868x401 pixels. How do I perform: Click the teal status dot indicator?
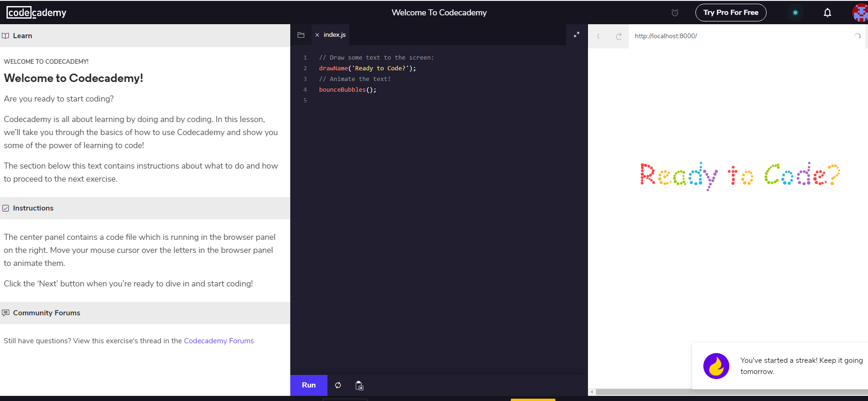pyautogui.click(x=795, y=13)
